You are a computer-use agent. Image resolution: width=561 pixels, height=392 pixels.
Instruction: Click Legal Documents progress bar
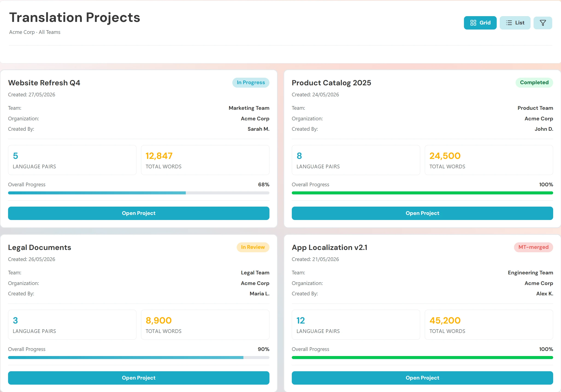tap(139, 358)
